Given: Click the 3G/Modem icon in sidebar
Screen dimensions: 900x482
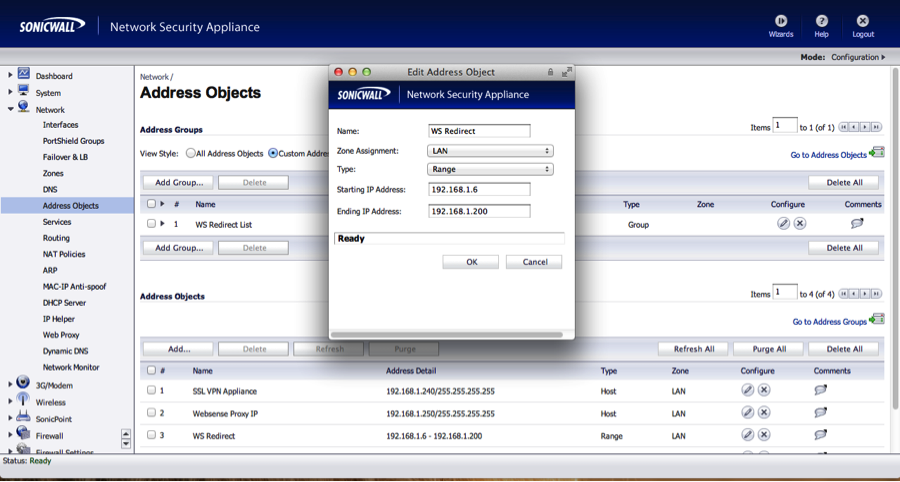Looking at the screenshot, I should [24, 382].
